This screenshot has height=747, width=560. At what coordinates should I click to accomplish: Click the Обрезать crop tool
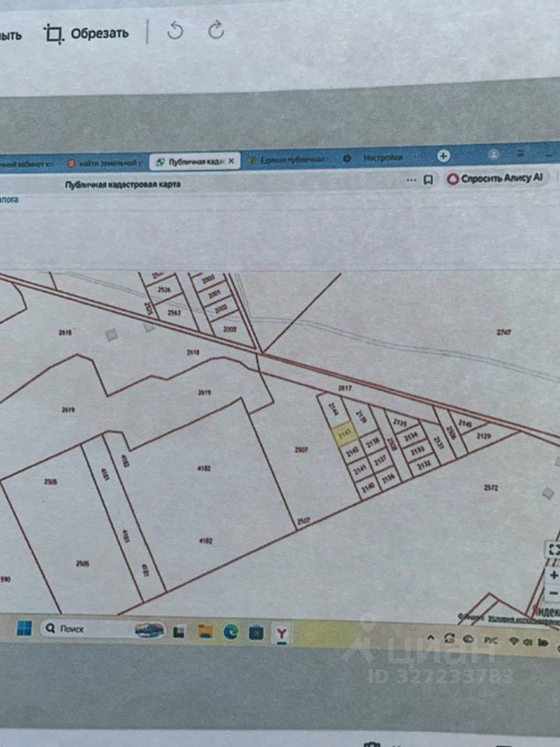(x=86, y=33)
